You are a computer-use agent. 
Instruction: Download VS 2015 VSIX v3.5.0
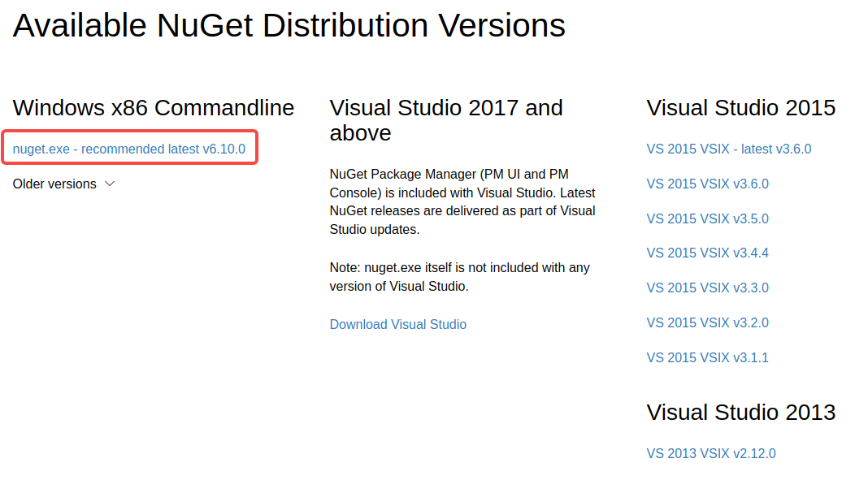pos(707,219)
